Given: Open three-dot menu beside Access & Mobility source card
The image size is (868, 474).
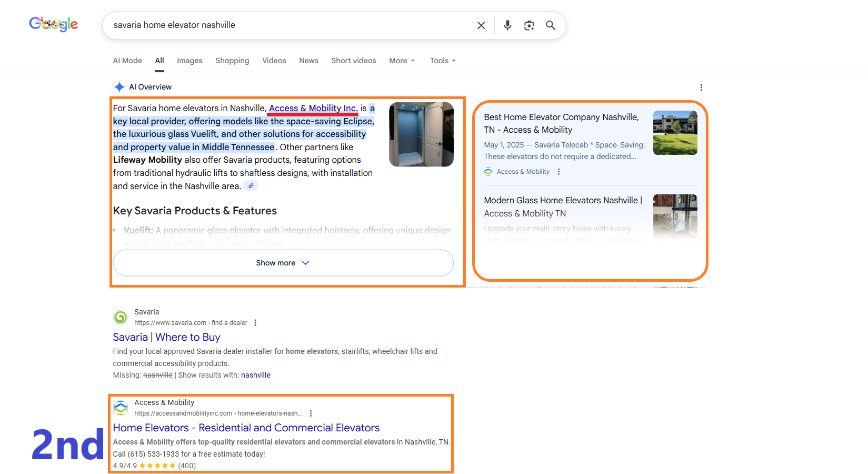Looking at the screenshot, I should (559, 172).
